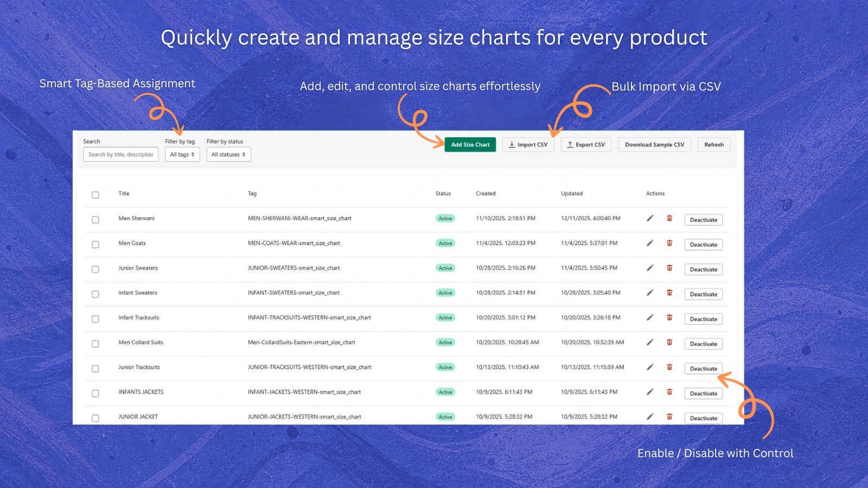Edit the Junior Sweaters size chart
This screenshot has width=868, height=488.
(650, 268)
